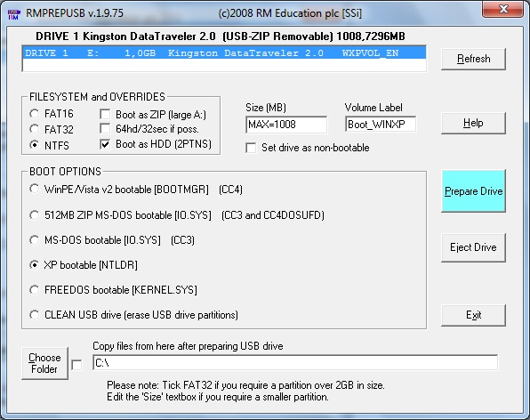The width and height of the screenshot is (530, 420).
Task: Click the Exit button
Action: tap(473, 315)
